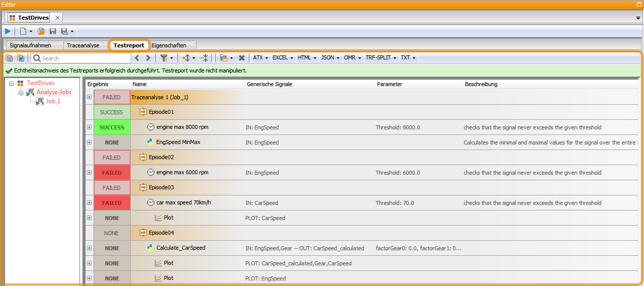This screenshot has height=286, width=644.
Task: Go to the previous search result arrow
Action: coord(137,58)
